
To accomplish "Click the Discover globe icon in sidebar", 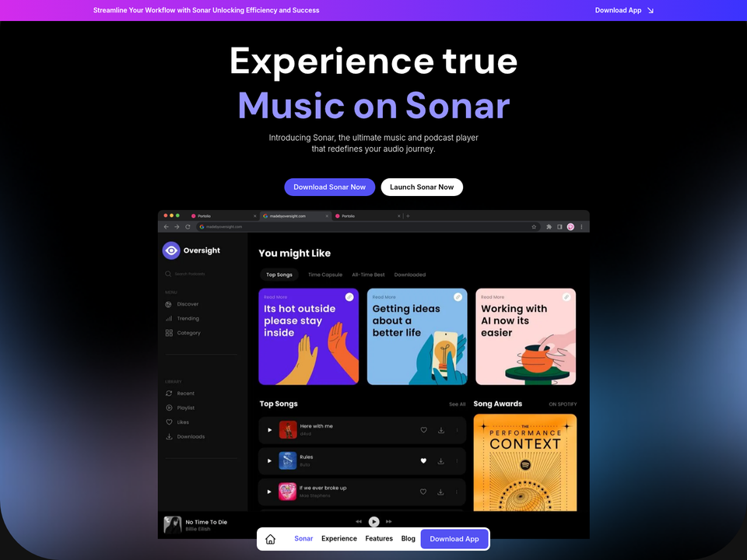I will tap(168, 304).
